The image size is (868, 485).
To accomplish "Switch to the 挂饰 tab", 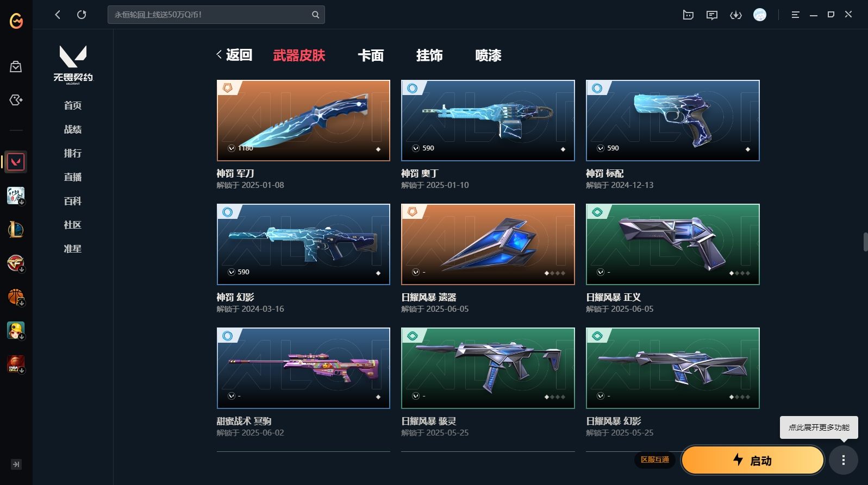I will click(x=429, y=55).
